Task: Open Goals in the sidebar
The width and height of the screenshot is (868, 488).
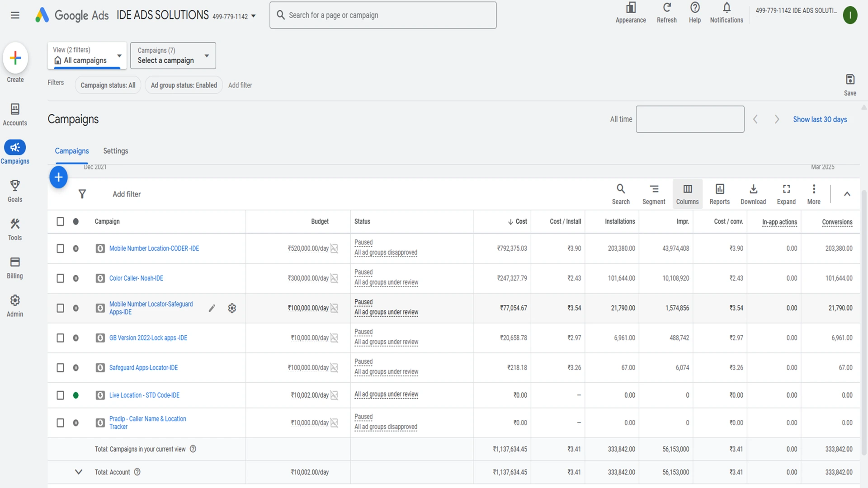Action: point(15,191)
